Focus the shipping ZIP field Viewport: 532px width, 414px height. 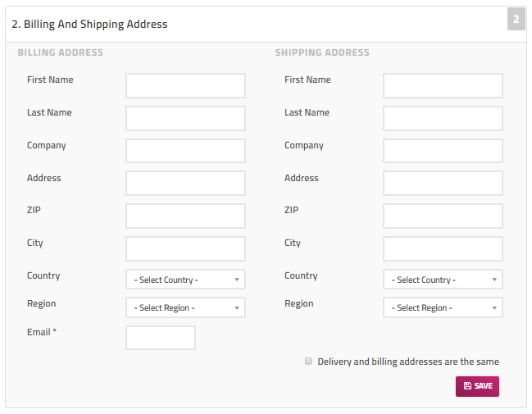point(443,216)
